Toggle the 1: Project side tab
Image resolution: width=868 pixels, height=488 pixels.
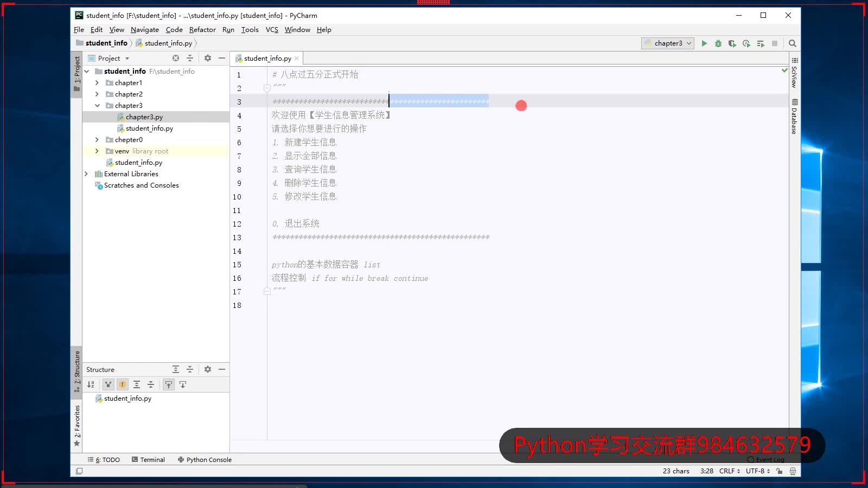pos(76,74)
